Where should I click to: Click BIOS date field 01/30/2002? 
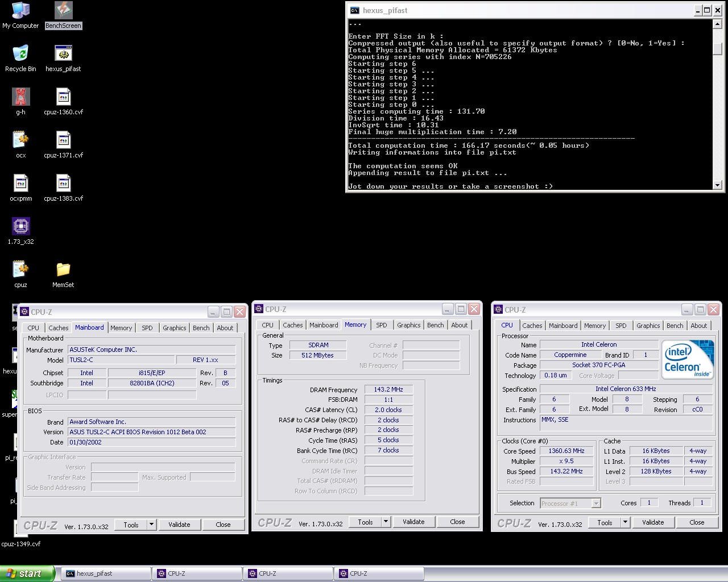[x=152, y=442]
